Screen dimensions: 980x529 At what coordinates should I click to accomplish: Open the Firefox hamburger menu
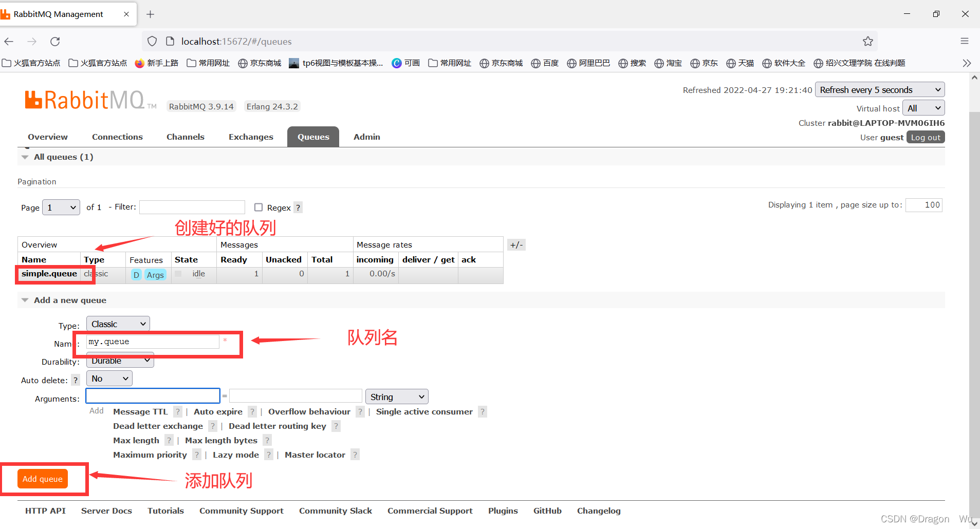965,41
